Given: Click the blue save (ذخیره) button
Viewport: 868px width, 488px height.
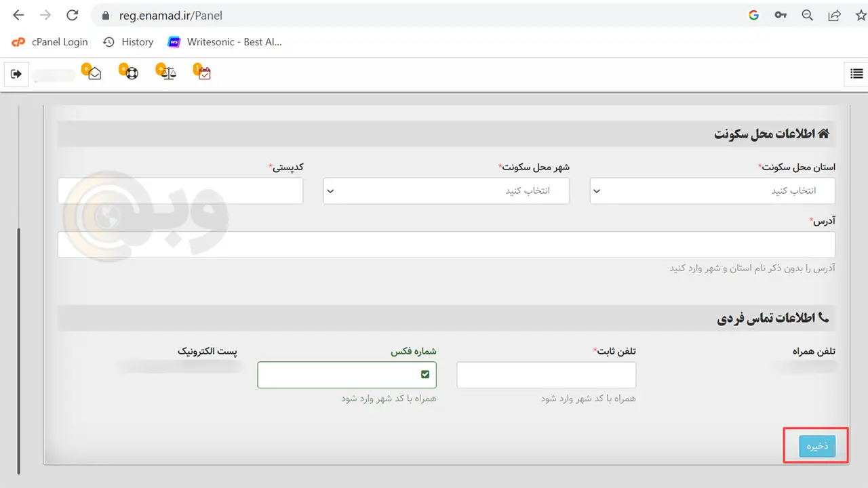Looking at the screenshot, I should click(x=816, y=446).
